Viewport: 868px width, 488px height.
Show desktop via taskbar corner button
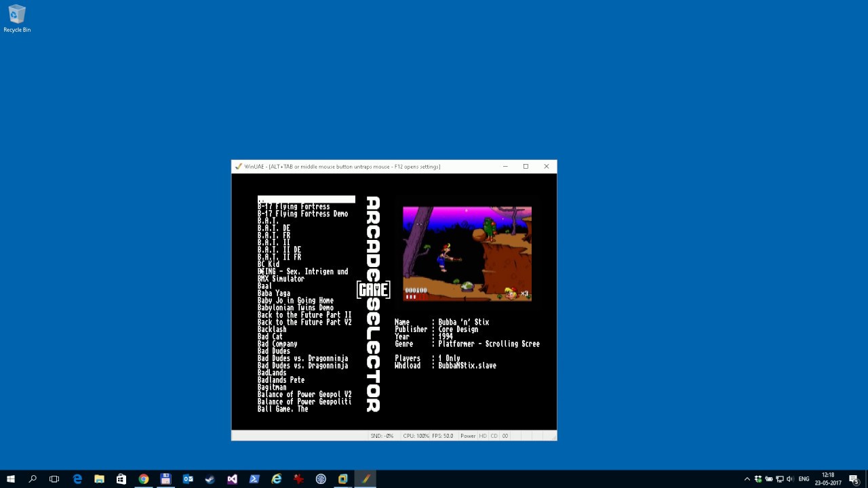[x=866, y=479]
